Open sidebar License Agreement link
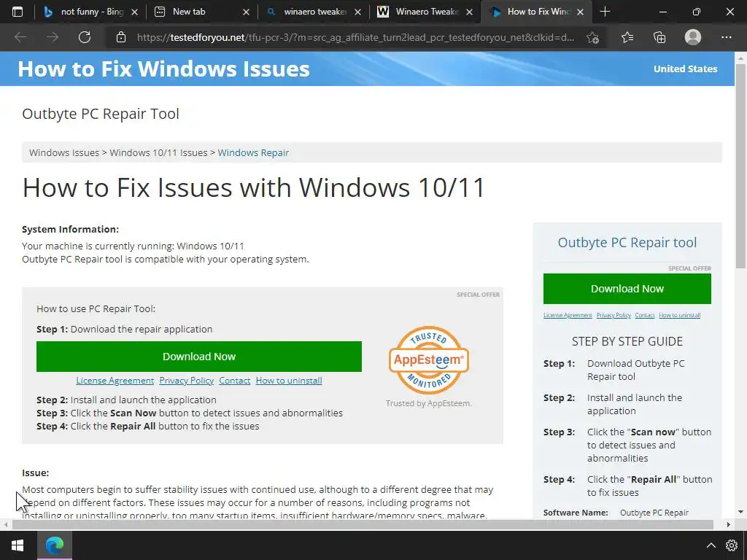Screen dimensions: 747x560 pyautogui.click(x=568, y=315)
